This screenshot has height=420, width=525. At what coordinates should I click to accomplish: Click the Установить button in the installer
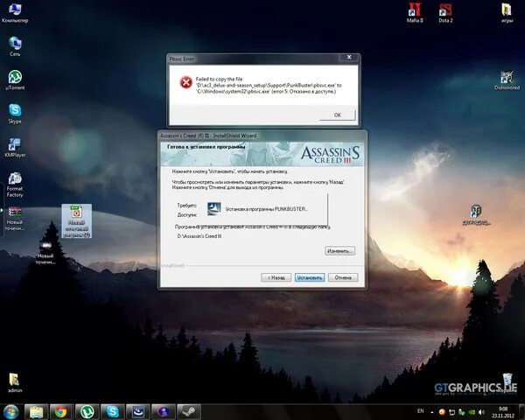310,277
